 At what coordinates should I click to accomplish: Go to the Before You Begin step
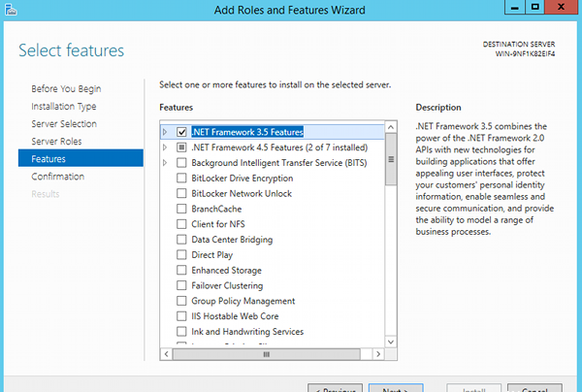(x=66, y=88)
